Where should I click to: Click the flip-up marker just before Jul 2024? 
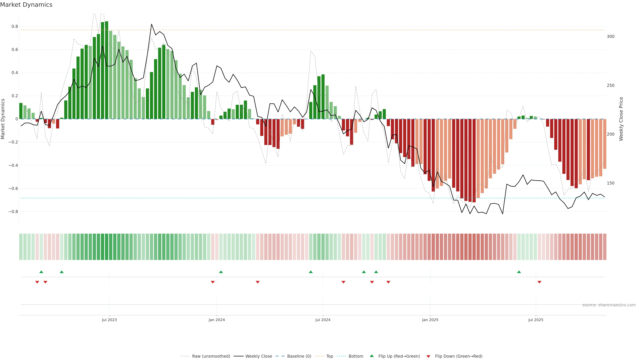click(310, 272)
